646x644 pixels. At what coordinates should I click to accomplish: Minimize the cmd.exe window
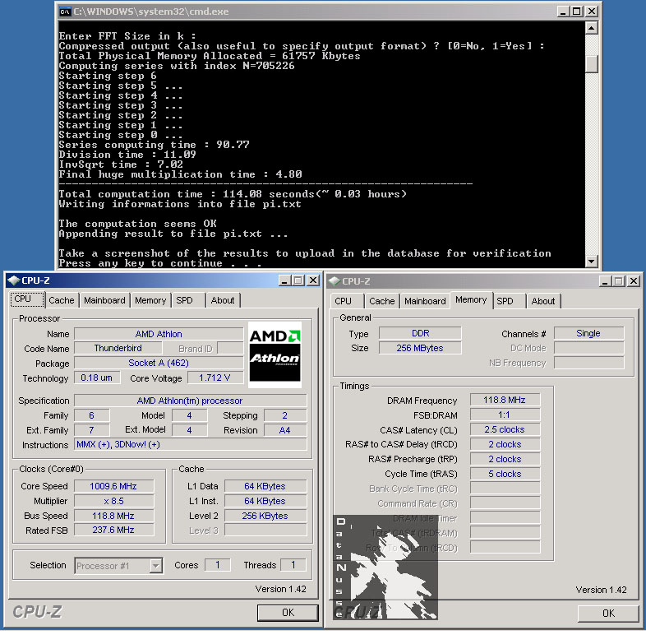pyautogui.click(x=563, y=12)
